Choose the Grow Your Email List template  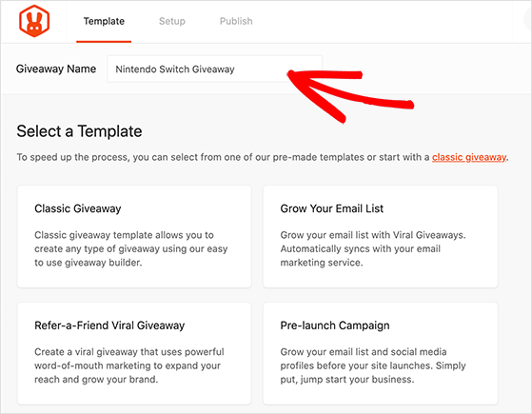point(381,237)
